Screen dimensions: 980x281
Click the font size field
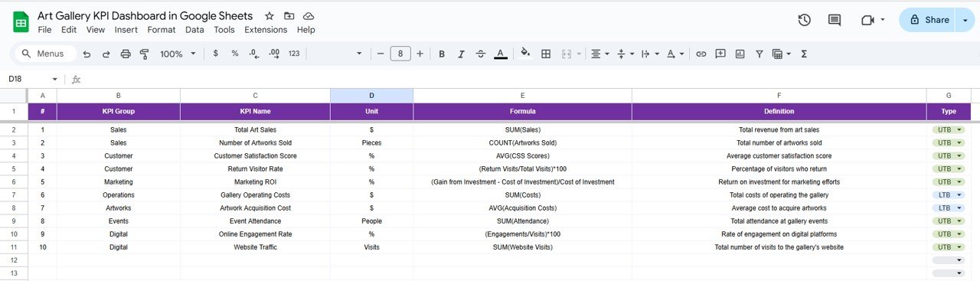tap(400, 54)
